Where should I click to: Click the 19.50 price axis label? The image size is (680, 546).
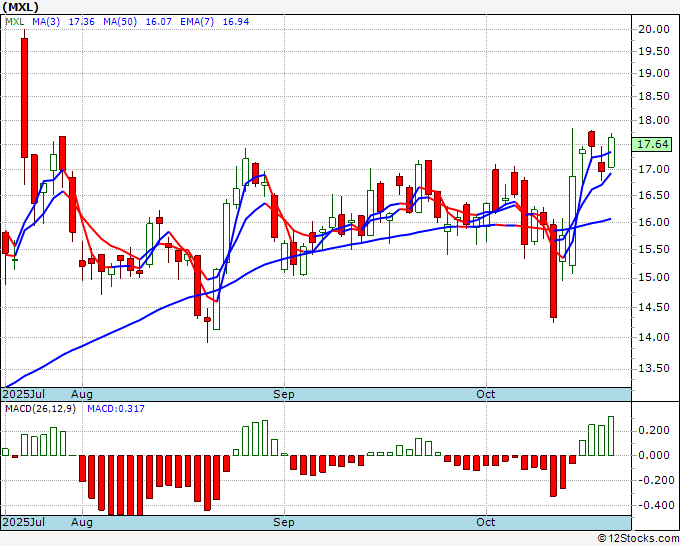click(x=654, y=51)
